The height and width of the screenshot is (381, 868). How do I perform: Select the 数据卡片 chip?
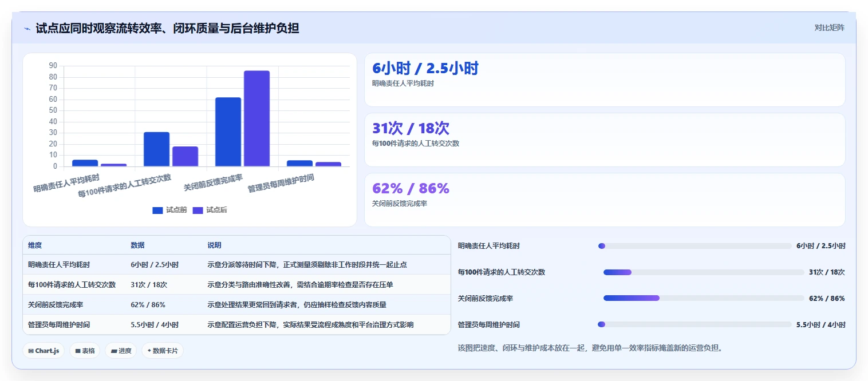click(163, 351)
